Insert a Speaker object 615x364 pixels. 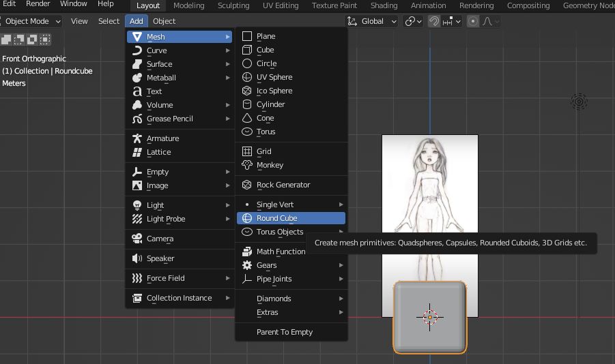click(x=160, y=258)
